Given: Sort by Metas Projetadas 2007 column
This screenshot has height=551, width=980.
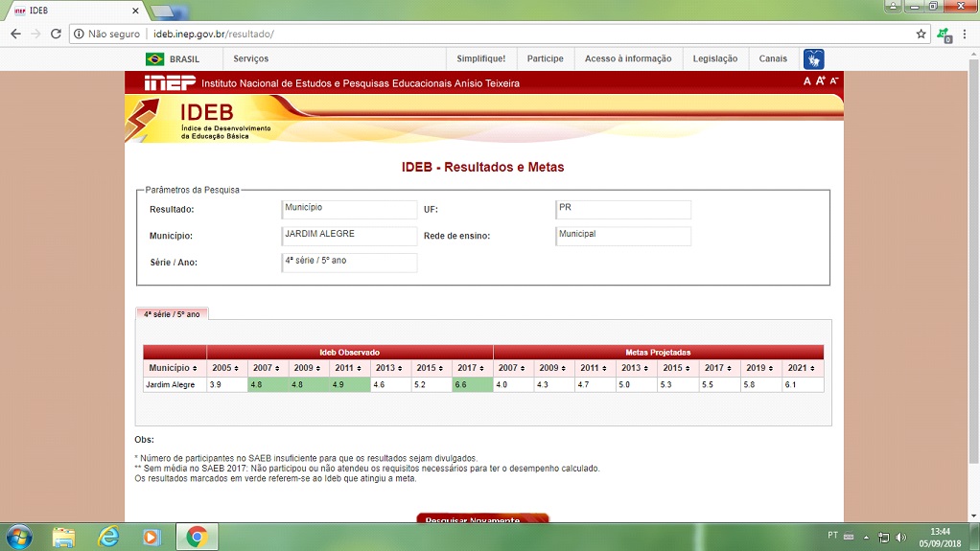Looking at the screenshot, I should point(513,368).
